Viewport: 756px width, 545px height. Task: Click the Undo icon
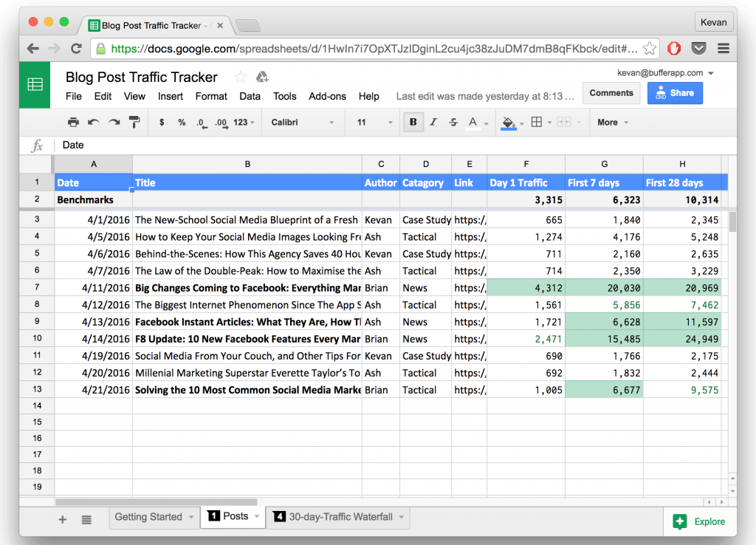(94, 122)
